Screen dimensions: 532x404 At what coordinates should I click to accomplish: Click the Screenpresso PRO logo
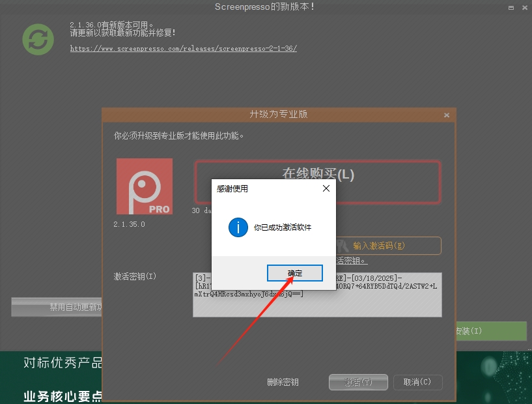click(145, 186)
